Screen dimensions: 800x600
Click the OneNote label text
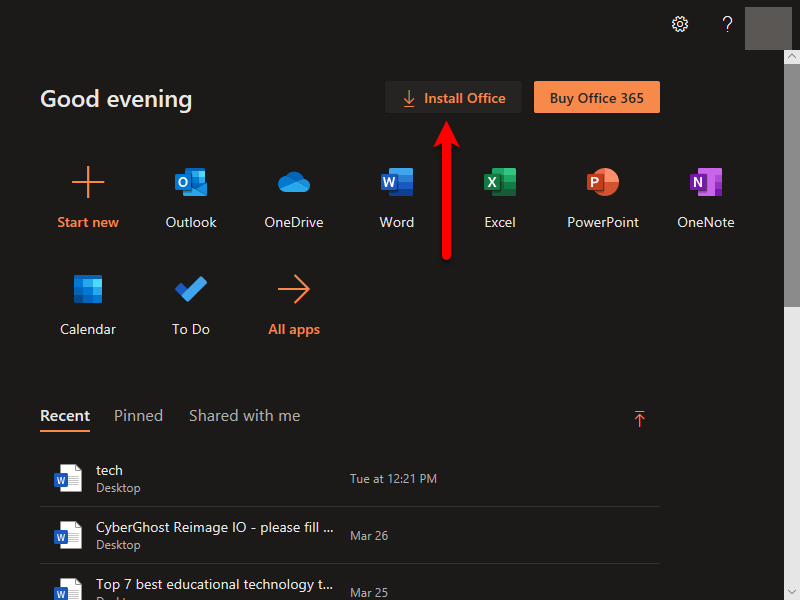point(706,222)
